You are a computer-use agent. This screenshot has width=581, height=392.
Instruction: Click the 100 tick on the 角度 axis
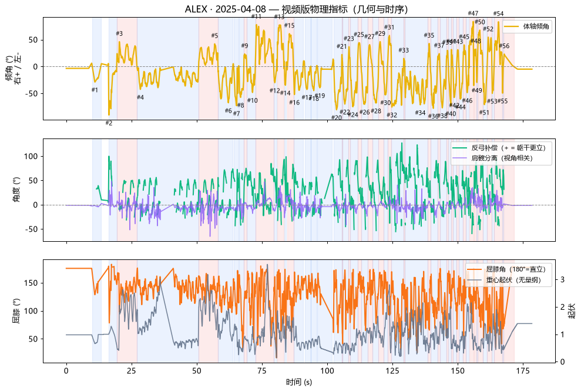point(31,156)
